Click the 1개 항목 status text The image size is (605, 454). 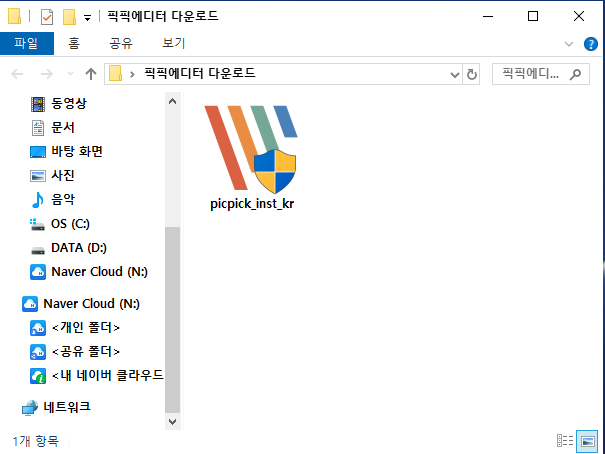coord(36,441)
